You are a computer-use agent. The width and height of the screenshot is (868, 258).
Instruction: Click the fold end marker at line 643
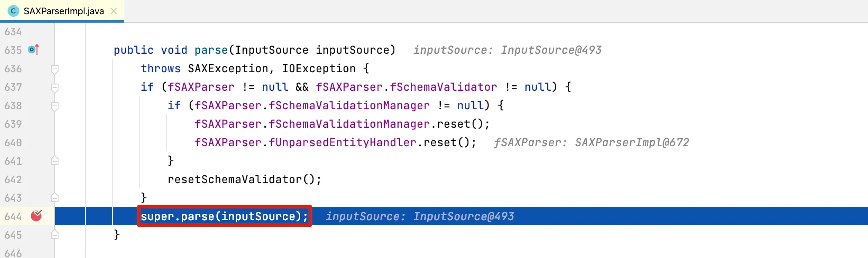tap(55, 197)
